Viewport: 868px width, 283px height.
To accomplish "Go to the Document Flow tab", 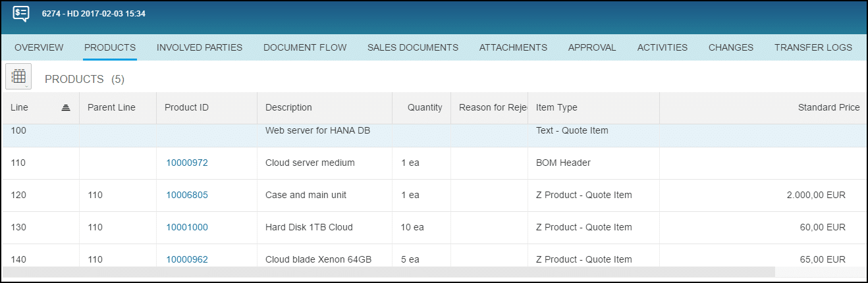I will coord(305,47).
